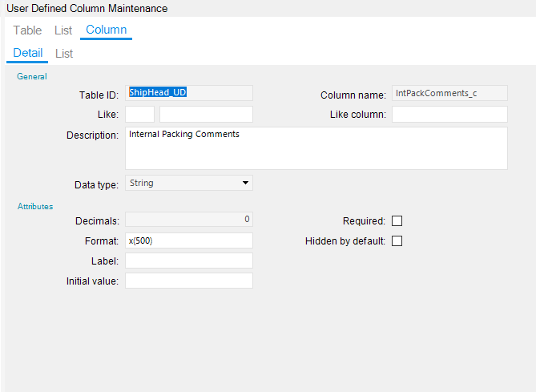Switch to the Table tab

[x=27, y=30]
